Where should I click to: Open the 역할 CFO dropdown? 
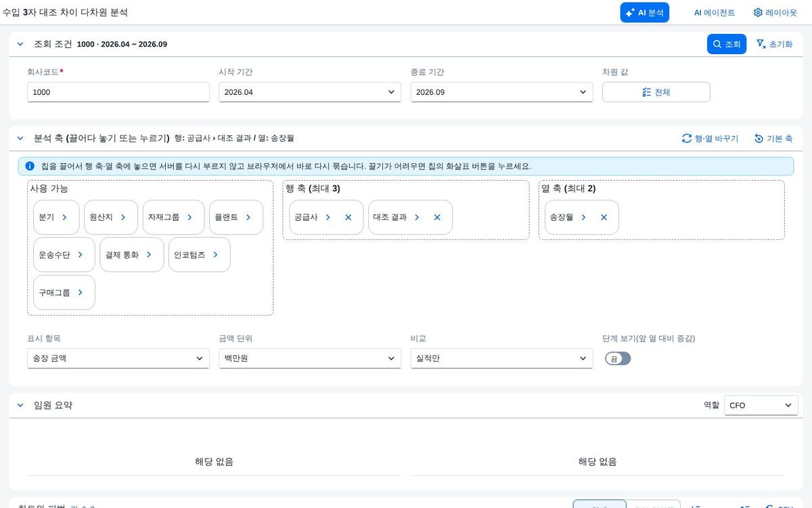coord(761,405)
